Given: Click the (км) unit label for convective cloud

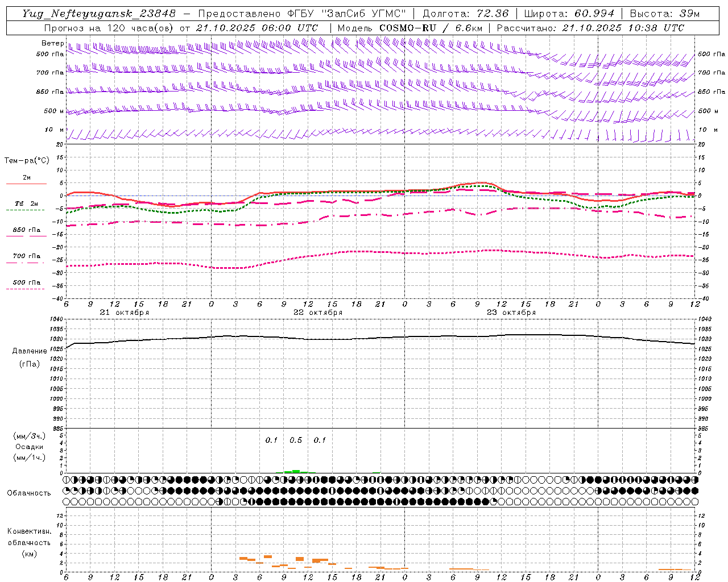Looking at the screenshot, I should point(29,554).
